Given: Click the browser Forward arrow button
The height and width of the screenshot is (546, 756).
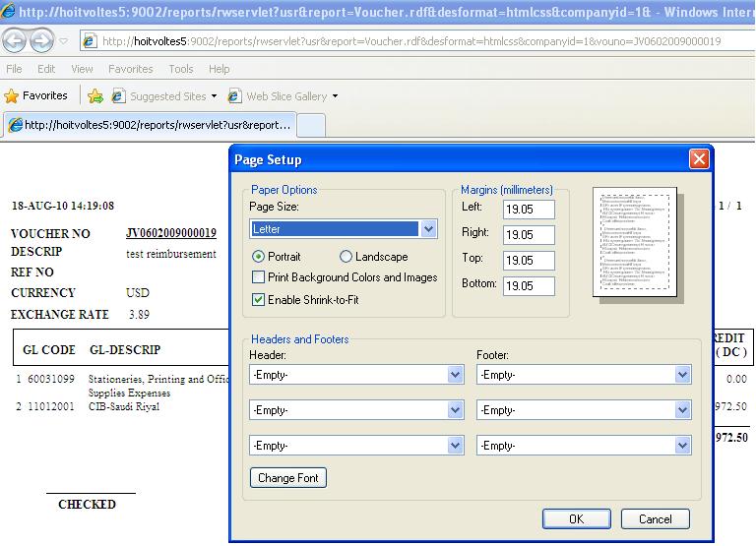Looking at the screenshot, I should point(42,41).
